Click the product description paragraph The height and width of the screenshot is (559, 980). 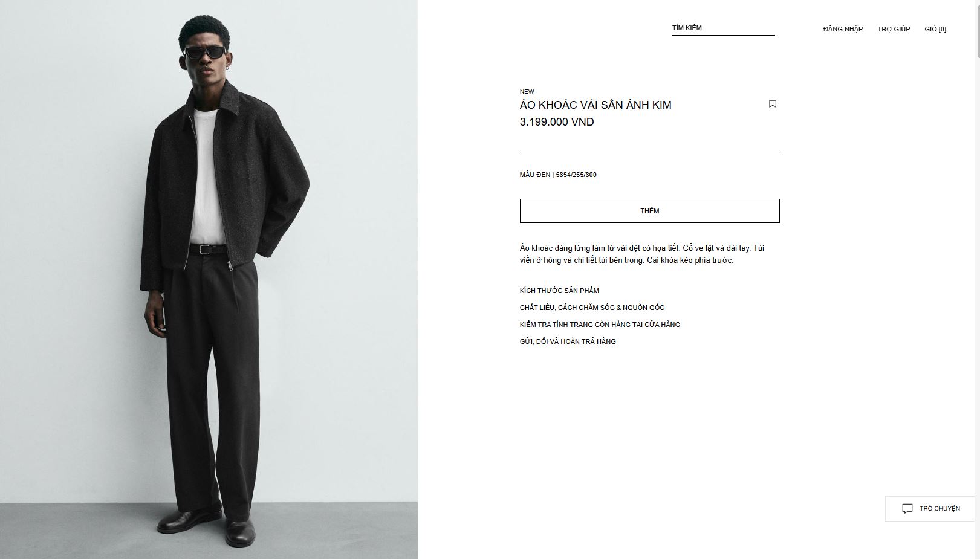click(x=642, y=254)
